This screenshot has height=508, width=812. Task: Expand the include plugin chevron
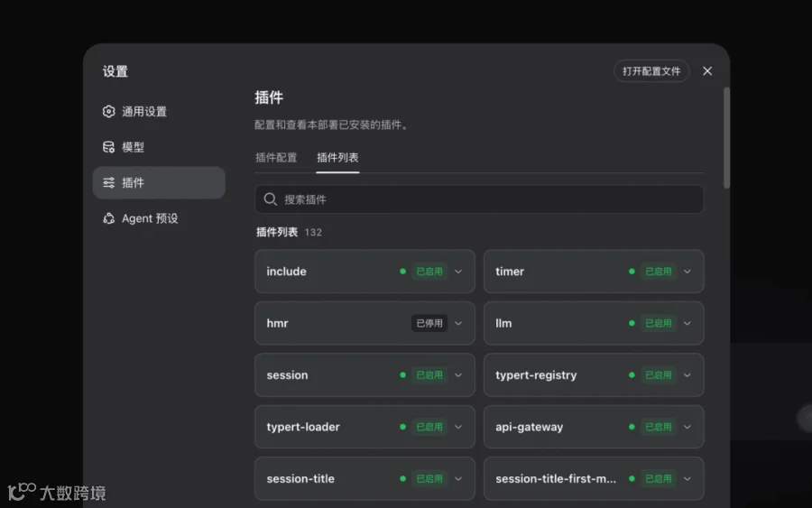click(458, 272)
